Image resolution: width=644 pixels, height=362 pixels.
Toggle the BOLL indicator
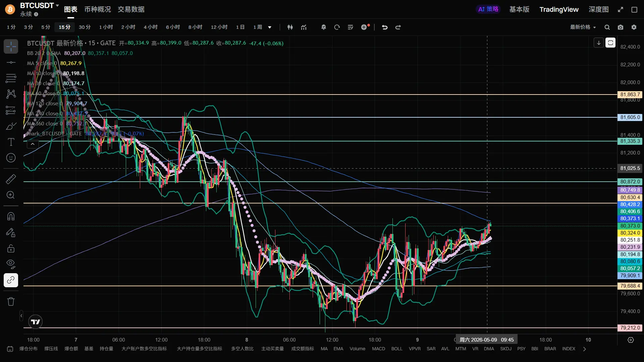[x=397, y=349]
